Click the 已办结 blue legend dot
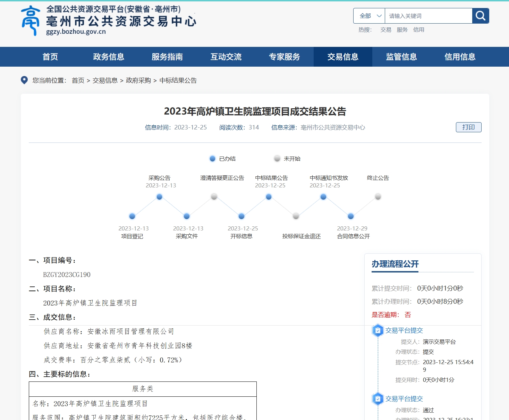The image size is (509, 420). tap(213, 159)
